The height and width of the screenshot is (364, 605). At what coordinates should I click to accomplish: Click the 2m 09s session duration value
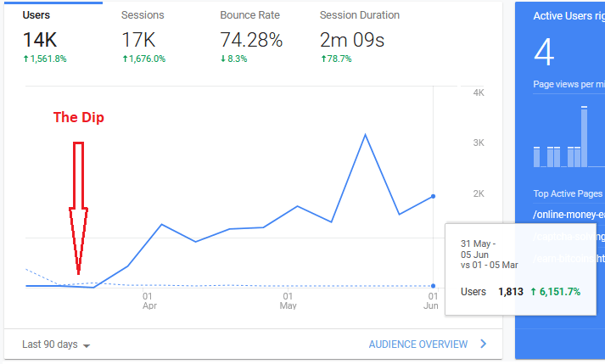tap(352, 40)
